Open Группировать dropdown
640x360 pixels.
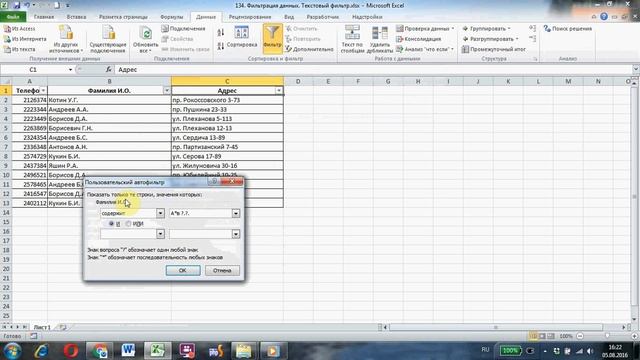(487, 29)
